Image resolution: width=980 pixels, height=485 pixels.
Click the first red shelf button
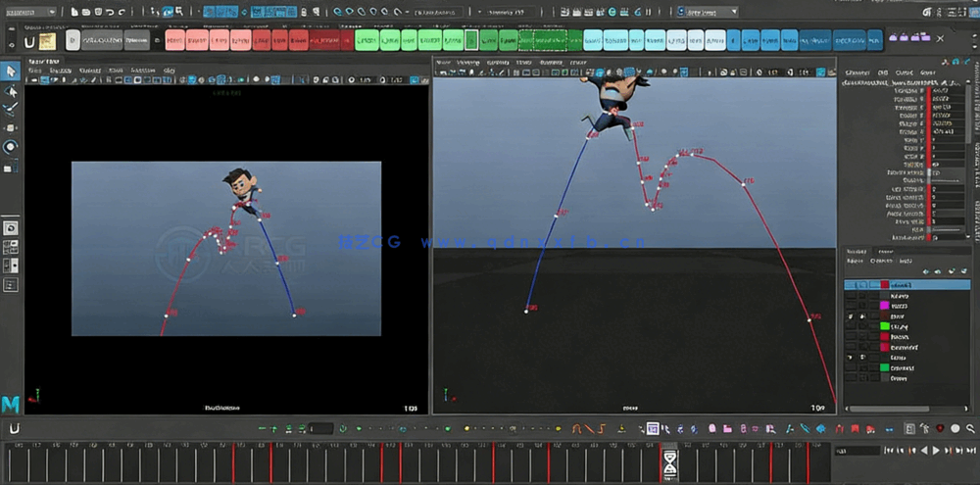pyautogui.click(x=175, y=40)
